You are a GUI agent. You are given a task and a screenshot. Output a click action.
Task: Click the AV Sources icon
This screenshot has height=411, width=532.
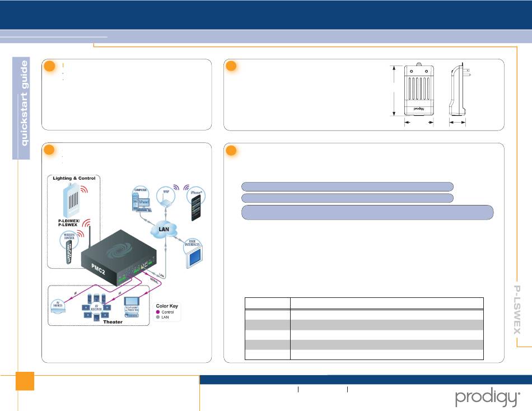click(x=58, y=306)
